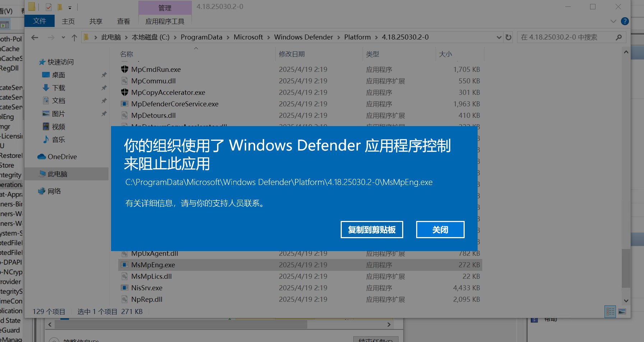Click right scroll arrow in background window

tap(389, 324)
